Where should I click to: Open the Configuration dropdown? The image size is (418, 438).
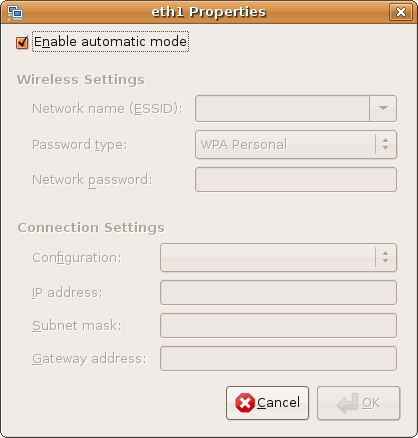coord(278,257)
